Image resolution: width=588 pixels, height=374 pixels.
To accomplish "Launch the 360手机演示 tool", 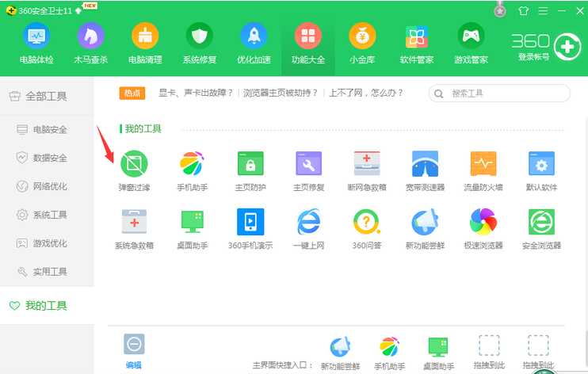I will [250, 229].
